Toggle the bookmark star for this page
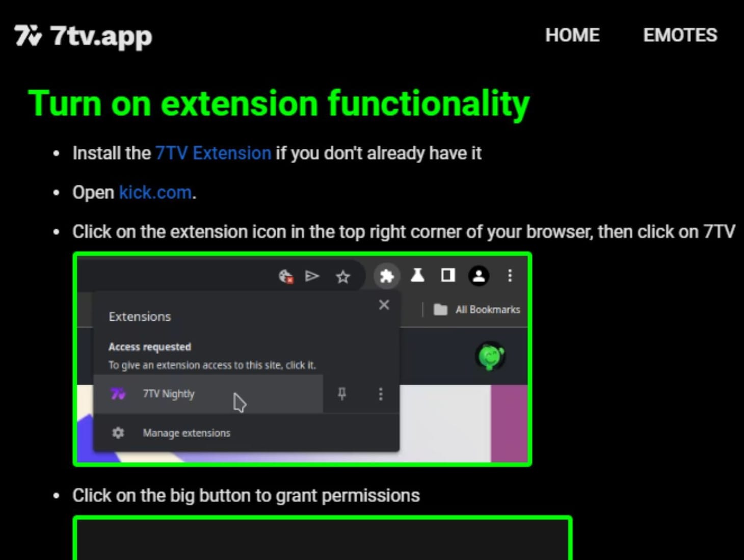Screen dimensions: 744x560 click(x=342, y=277)
